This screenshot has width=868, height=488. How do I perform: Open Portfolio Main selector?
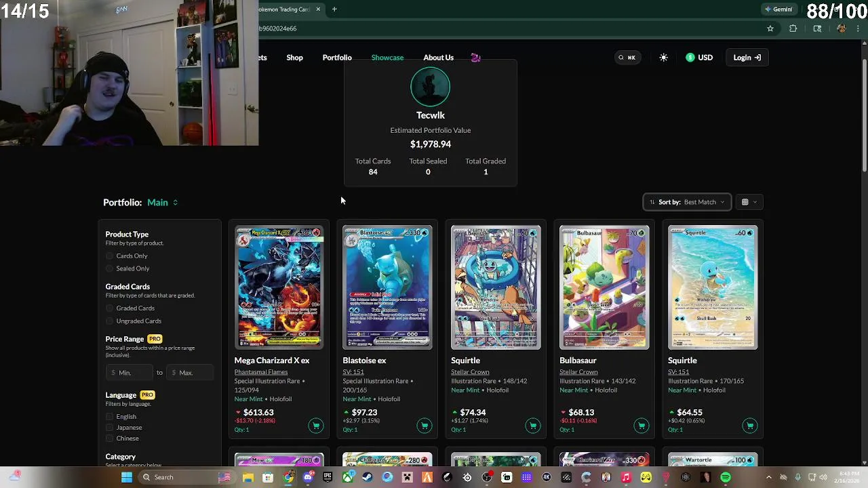tap(163, 203)
